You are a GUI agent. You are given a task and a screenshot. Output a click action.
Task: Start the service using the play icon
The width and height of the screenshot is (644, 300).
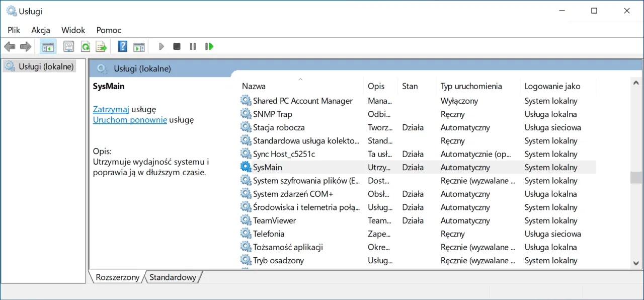tap(161, 46)
